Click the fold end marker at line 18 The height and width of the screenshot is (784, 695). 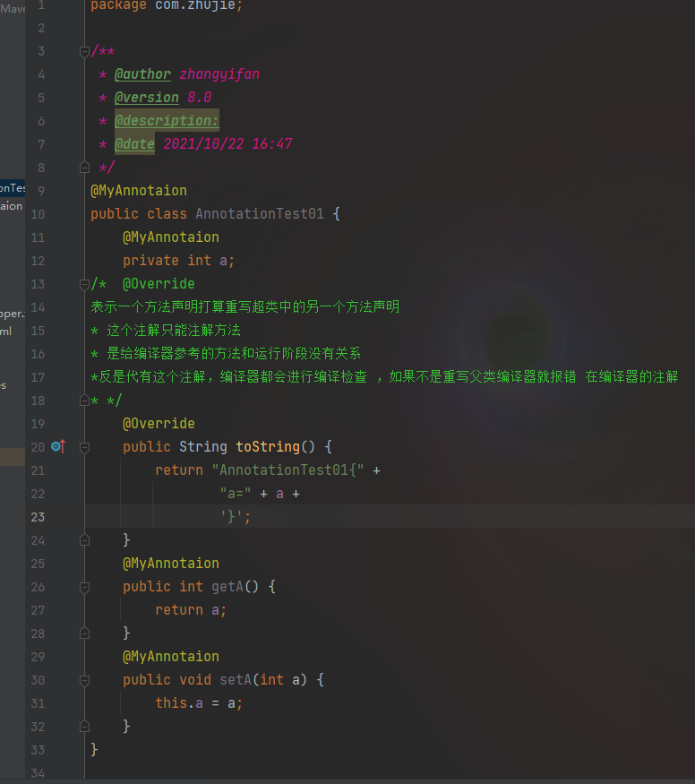(x=84, y=401)
